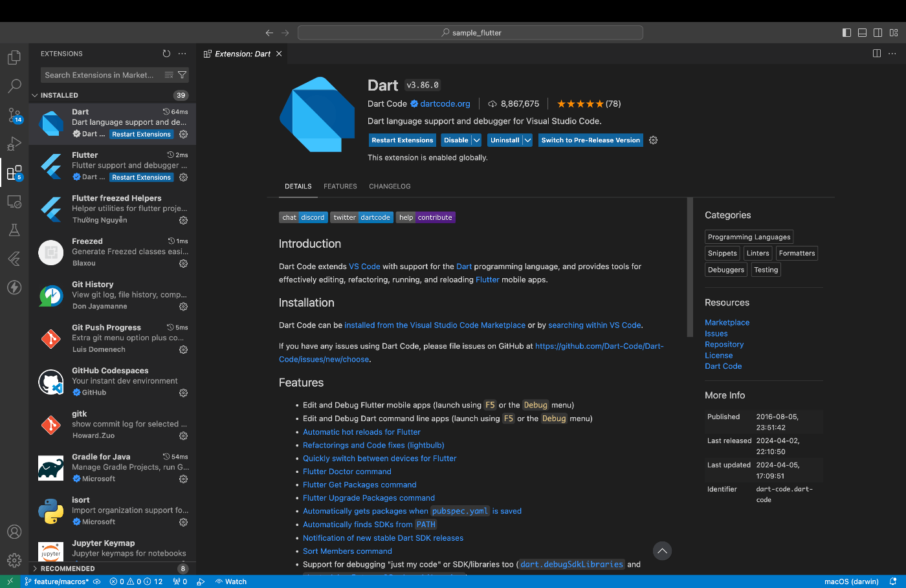Split the editor to the right

877,54
